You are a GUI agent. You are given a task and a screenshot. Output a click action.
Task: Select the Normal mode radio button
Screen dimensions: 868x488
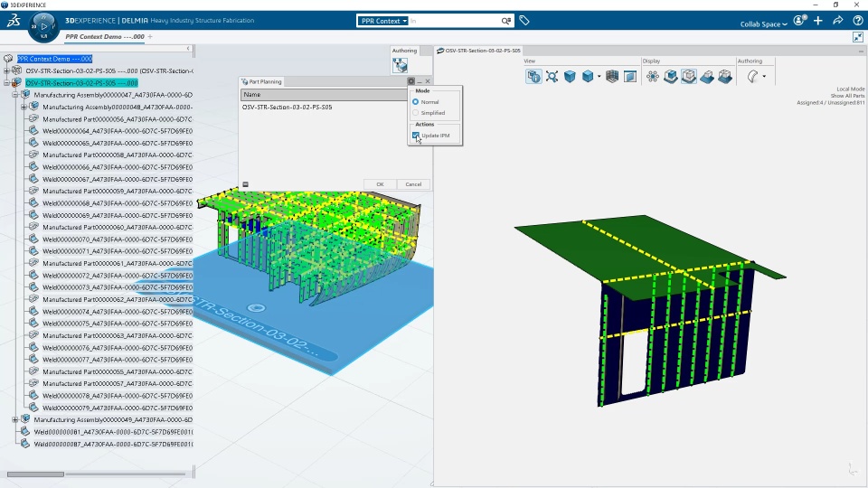point(415,102)
